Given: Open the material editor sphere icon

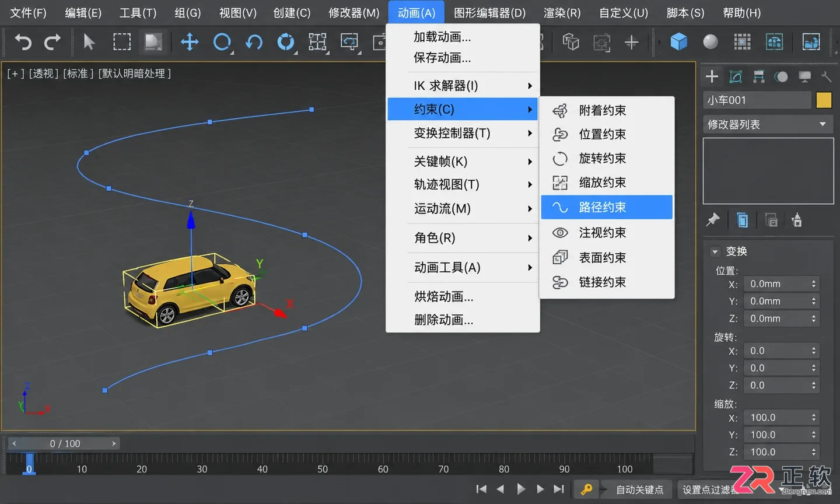Looking at the screenshot, I should click(710, 42).
